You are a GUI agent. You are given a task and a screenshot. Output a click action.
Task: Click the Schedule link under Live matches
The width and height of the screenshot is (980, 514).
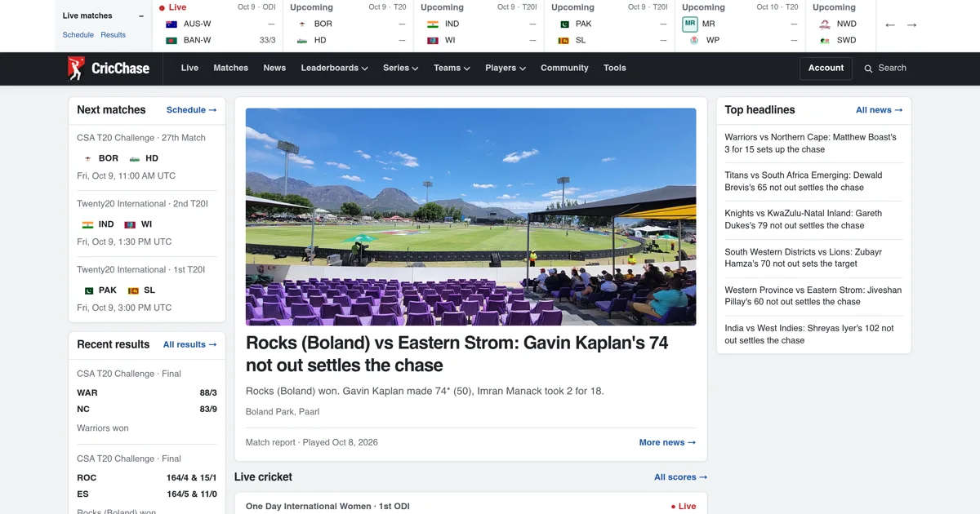(78, 35)
